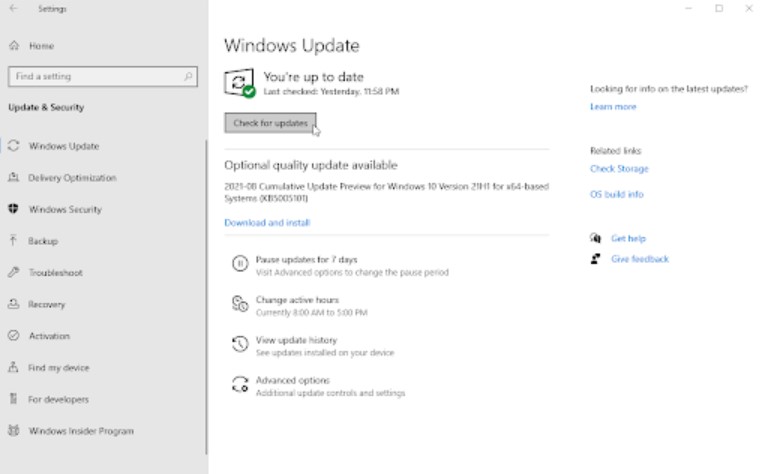This screenshot has height=474, width=762.
Task: Click the Windows Update sync icon in sidebar
Action: pos(14,146)
